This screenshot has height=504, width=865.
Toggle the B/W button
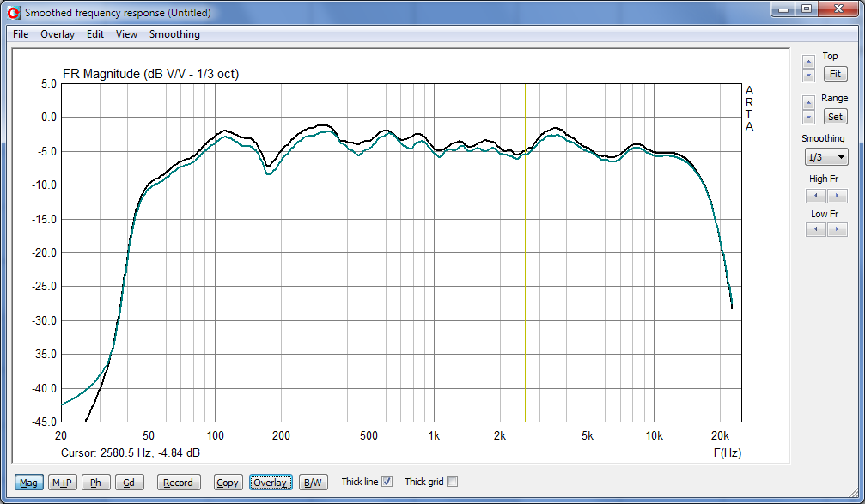314,483
